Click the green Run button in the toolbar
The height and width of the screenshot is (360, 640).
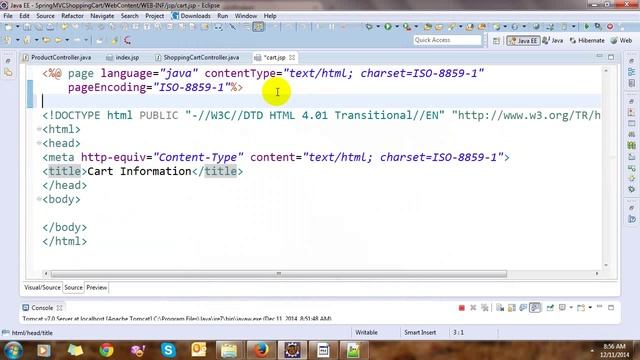click(388, 27)
